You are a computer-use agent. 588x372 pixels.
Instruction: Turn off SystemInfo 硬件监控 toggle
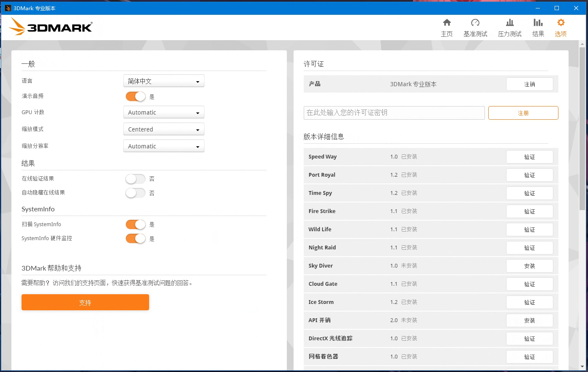[136, 238]
